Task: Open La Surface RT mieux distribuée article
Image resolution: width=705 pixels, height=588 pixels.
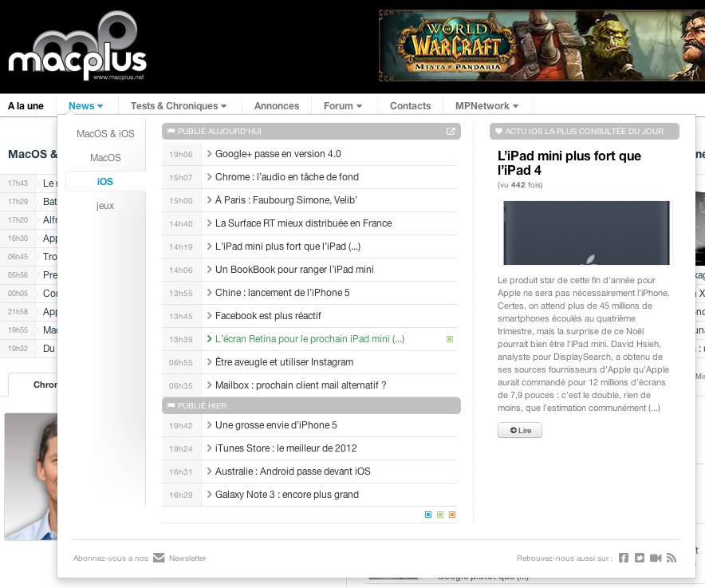Action: 304,223
